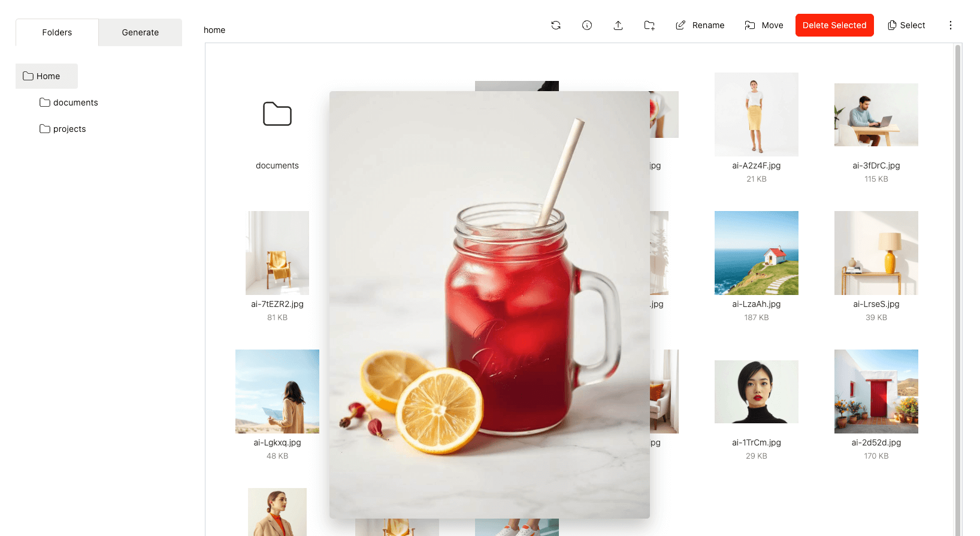The width and height of the screenshot is (980, 536).
Task: Open the projects folder in sidebar
Action: [x=69, y=129]
